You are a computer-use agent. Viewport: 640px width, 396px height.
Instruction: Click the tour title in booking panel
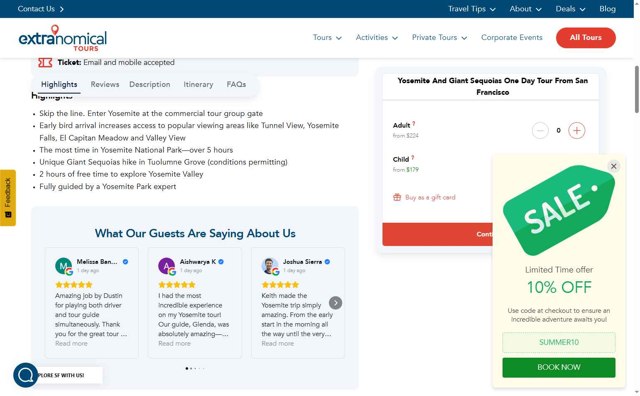coord(493,86)
